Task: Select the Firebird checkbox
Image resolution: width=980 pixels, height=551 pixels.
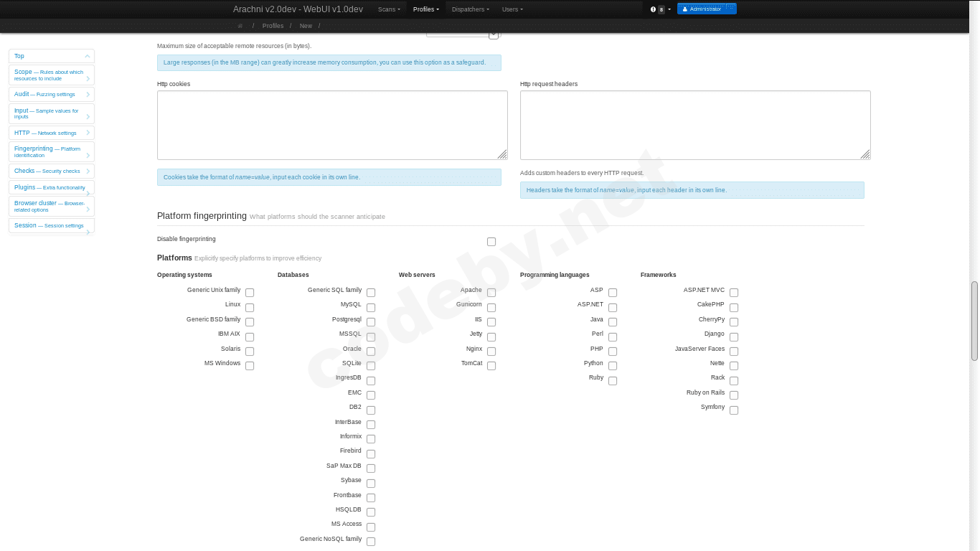Action: [x=371, y=454]
